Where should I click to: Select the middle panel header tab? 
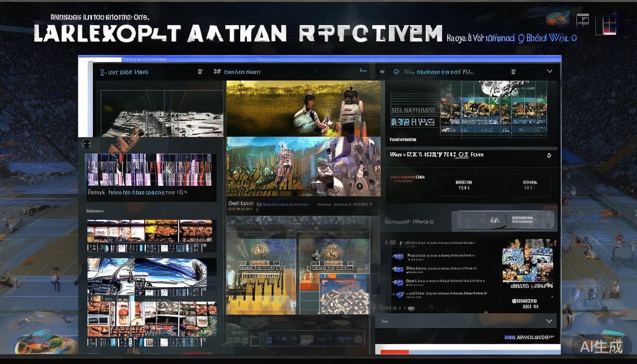[x=242, y=72]
